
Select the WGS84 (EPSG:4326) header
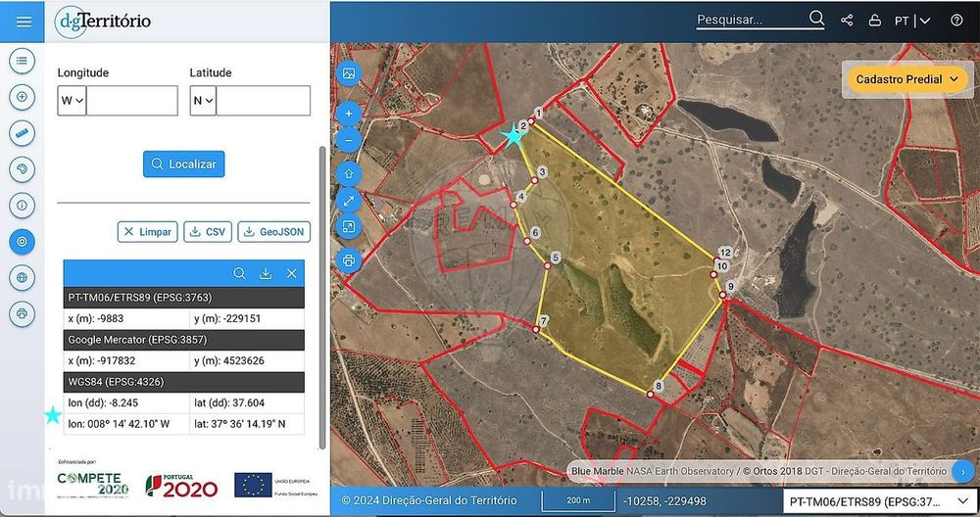tap(184, 382)
